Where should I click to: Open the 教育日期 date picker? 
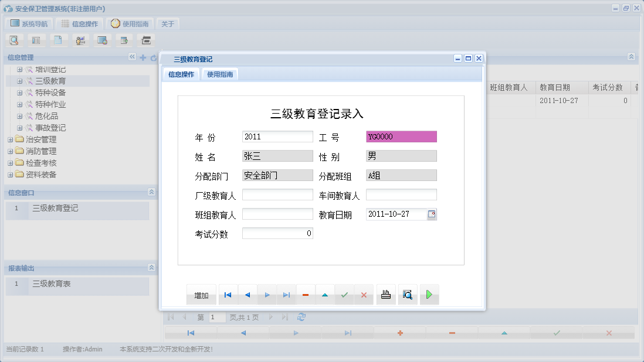tap(432, 214)
